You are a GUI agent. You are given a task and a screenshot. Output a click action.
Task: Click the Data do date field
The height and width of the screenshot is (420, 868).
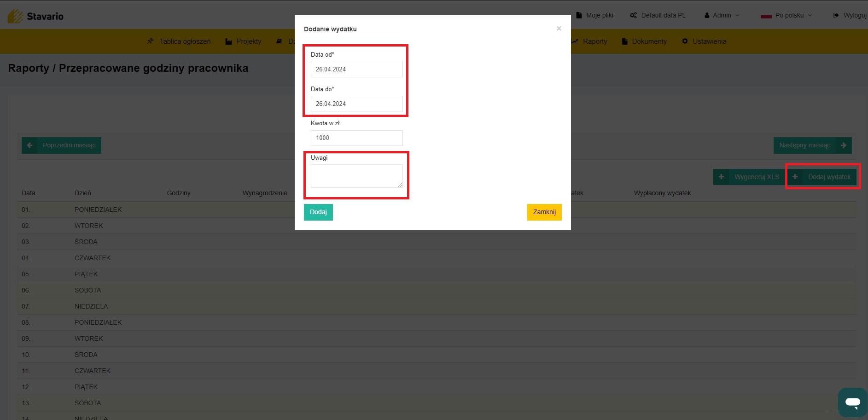356,104
